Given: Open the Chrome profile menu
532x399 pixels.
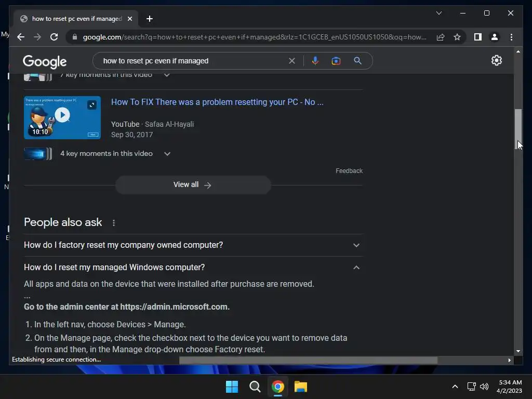Looking at the screenshot, I should click(x=495, y=37).
